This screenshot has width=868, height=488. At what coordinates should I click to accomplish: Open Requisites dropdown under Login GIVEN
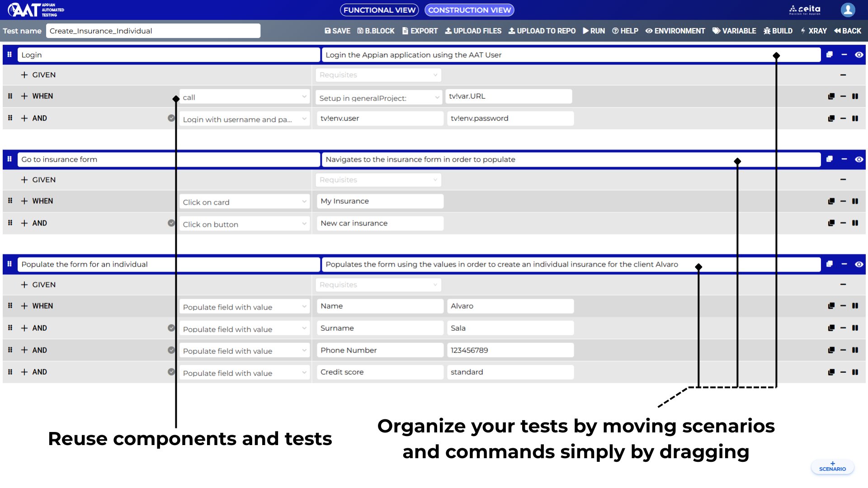[x=378, y=75]
